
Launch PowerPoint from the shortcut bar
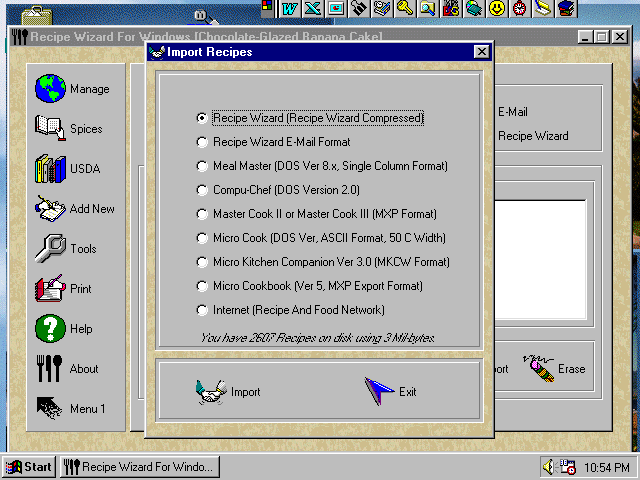(336, 9)
